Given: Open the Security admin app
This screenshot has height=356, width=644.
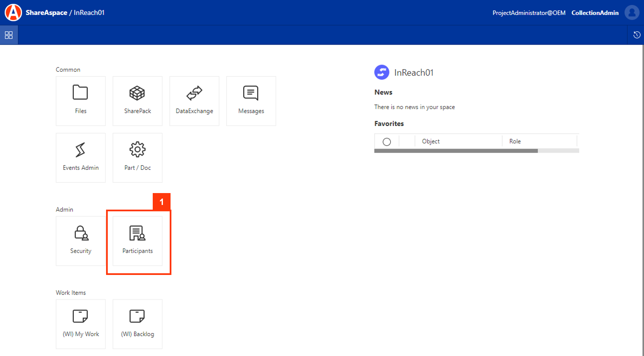Looking at the screenshot, I should coord(81,241).
